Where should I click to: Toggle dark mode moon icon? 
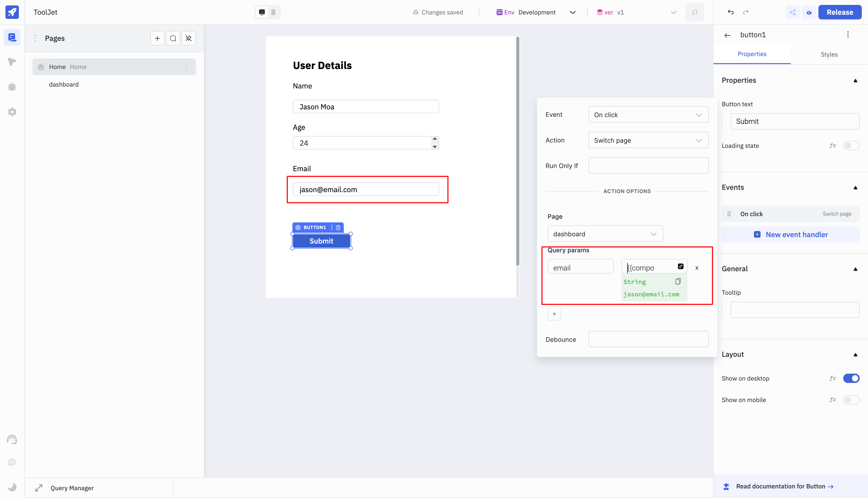(12, 487)
